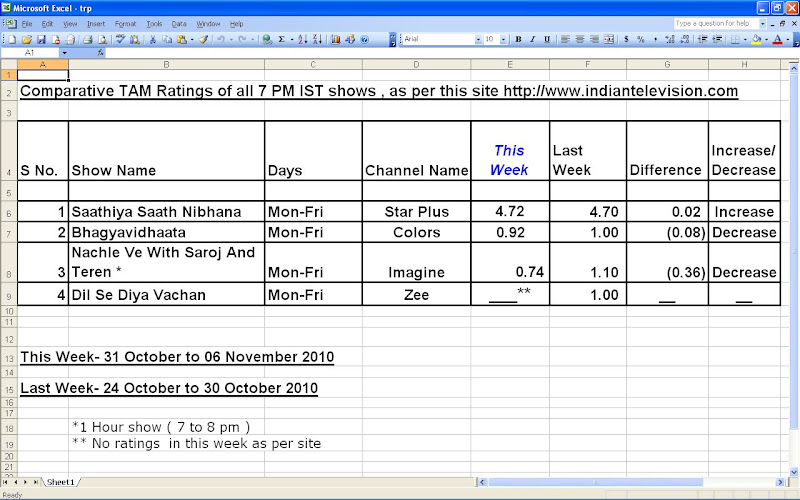Open the Arial font name dropdown

[x=478, y=39]
